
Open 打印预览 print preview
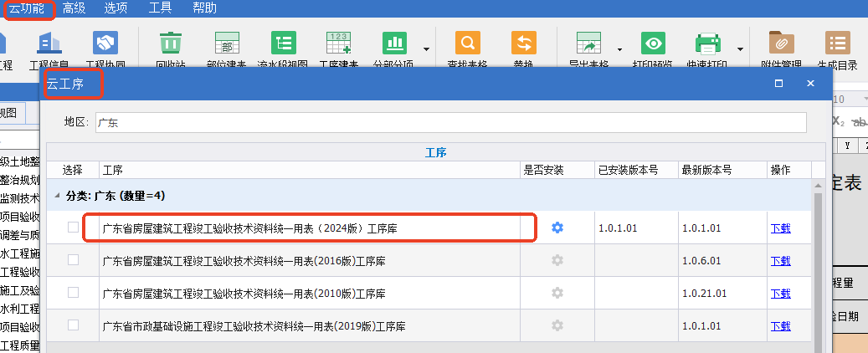(x=653, y=44)
